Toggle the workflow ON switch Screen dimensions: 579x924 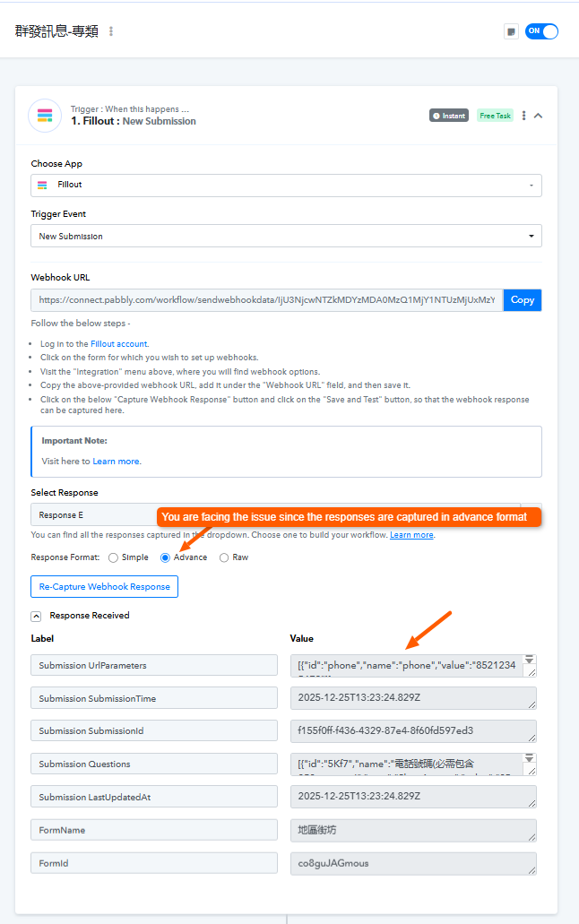541,31
